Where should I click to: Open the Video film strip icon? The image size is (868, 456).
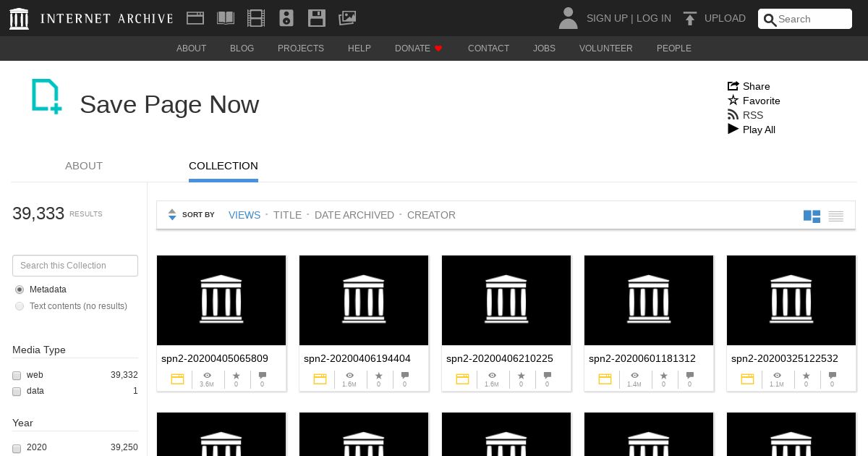click(x=255, y=18)
